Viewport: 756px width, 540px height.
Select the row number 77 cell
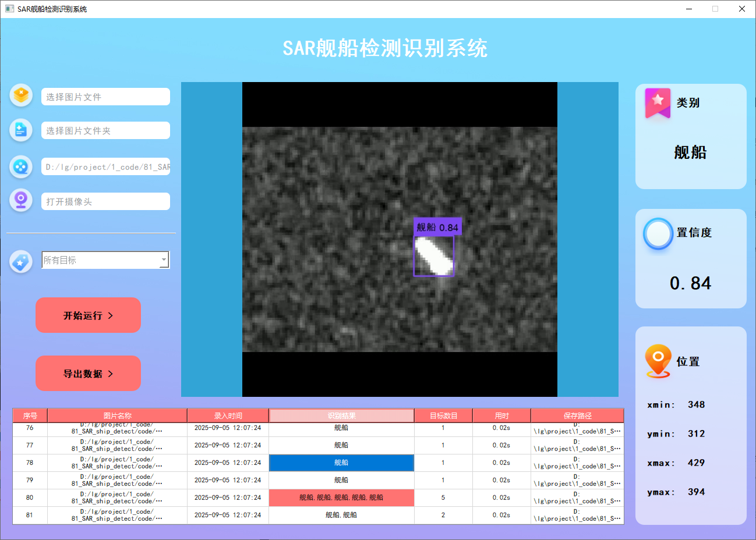[x=30, y=445]
